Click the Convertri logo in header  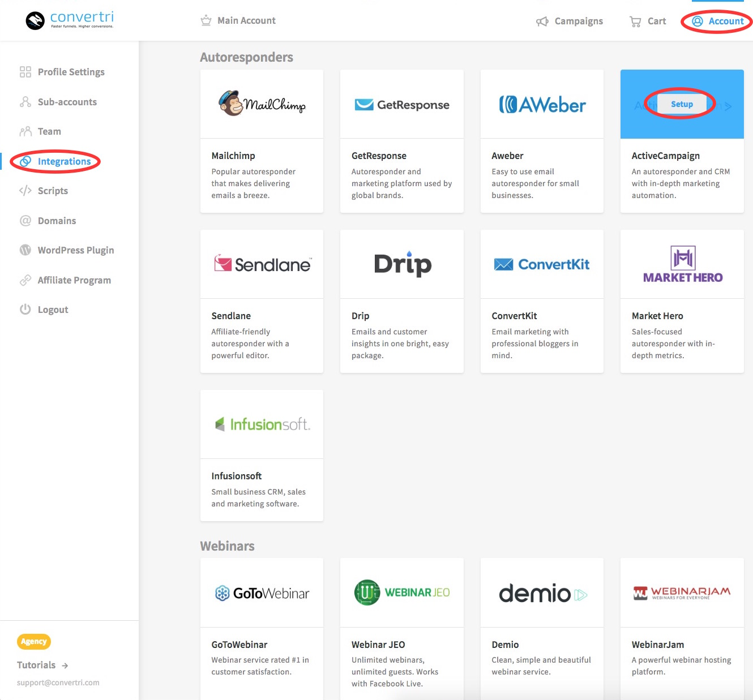tap(70, 20)
